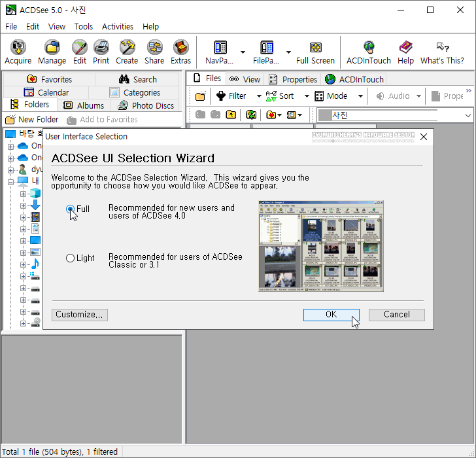Image resolution: width=476 pixels, height=458 pixels.
Task: Close the User Interface Selection dialog
Action: [424, 137]
